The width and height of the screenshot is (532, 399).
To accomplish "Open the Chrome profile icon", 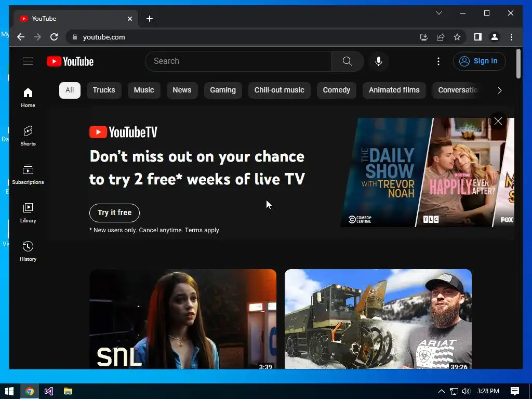I will 495,37.
